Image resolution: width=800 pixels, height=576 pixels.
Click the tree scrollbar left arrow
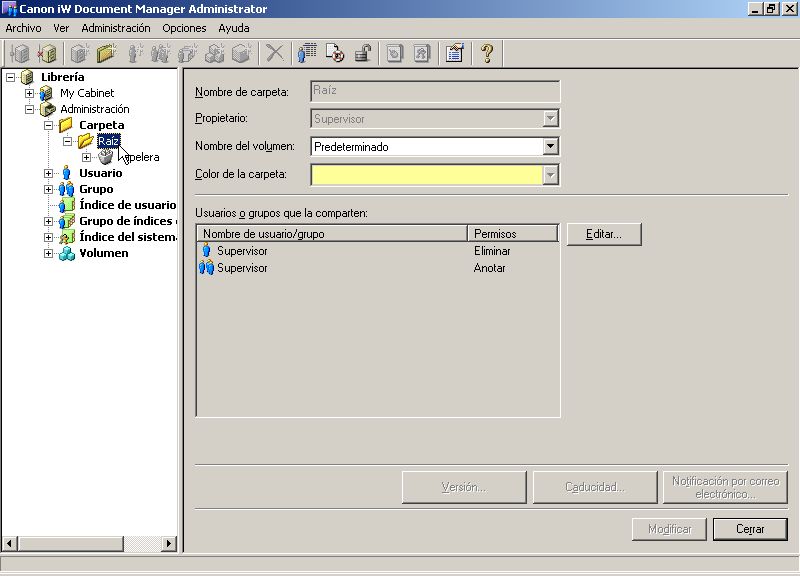tap(9, 544)
